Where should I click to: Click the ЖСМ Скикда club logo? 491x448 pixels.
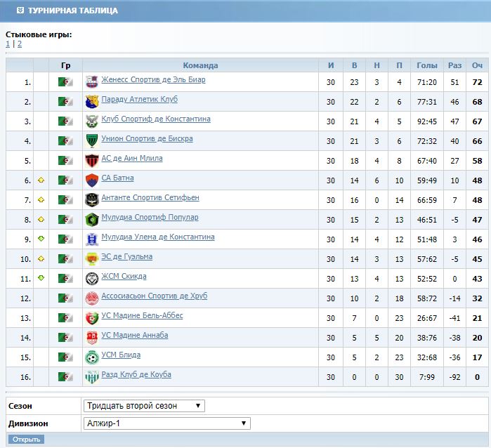pos(91,278)
